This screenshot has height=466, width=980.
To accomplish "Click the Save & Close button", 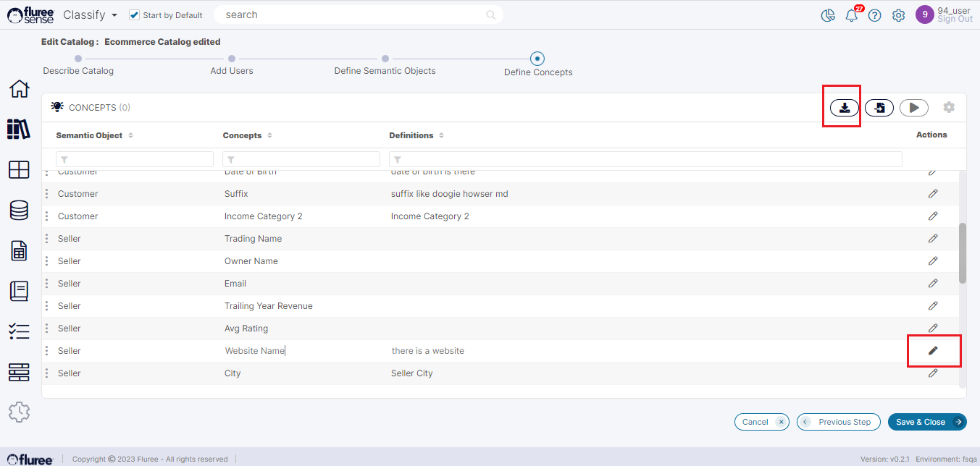I will (x=926, y=422).
